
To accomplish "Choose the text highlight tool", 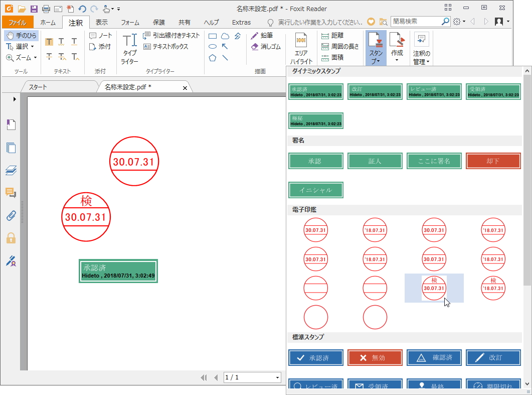I will (x=49, y=42).
